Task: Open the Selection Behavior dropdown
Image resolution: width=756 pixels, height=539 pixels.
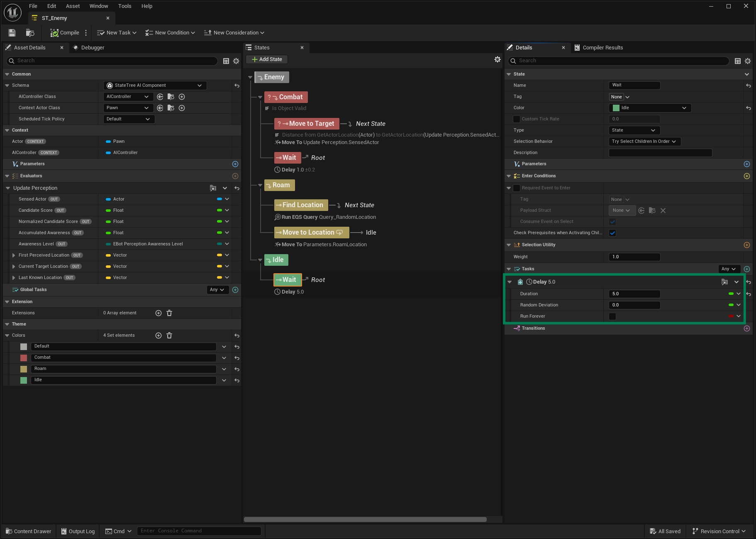Action: (x=644, y=142)
